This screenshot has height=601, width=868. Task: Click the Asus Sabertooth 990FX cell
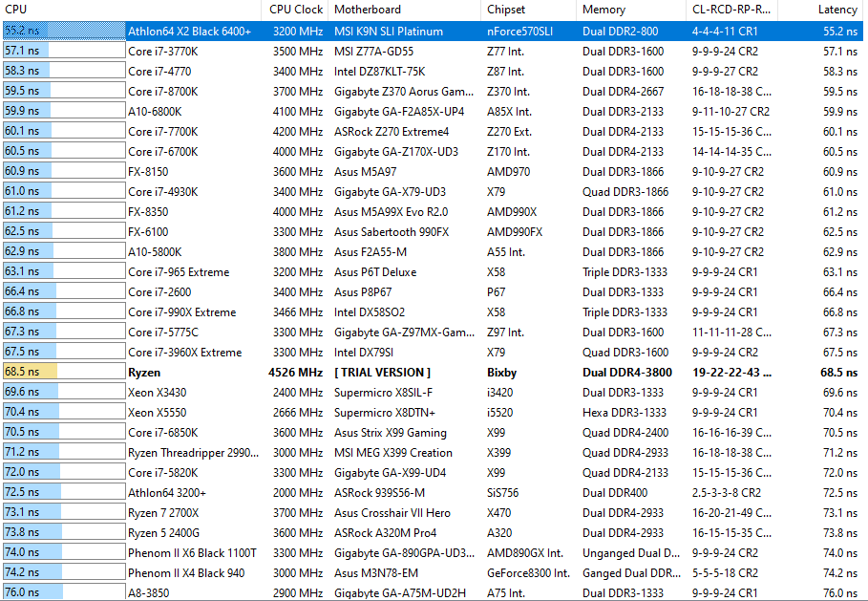pyautogui.click(x=392, y=232)
